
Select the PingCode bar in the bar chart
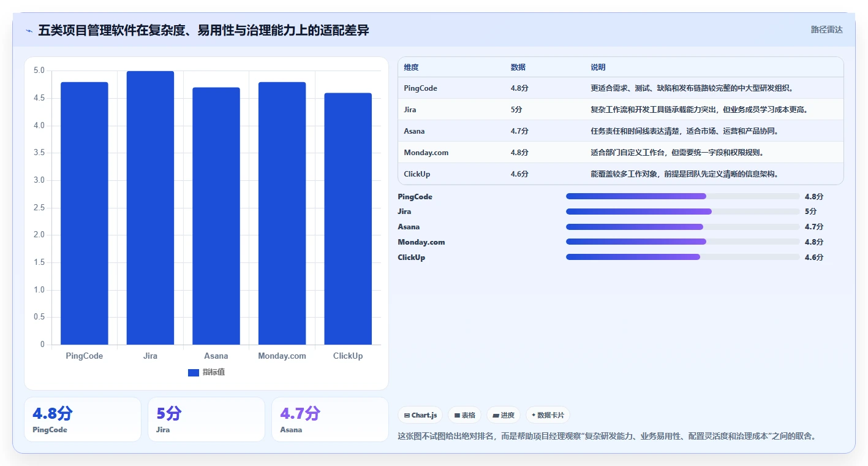85,213
